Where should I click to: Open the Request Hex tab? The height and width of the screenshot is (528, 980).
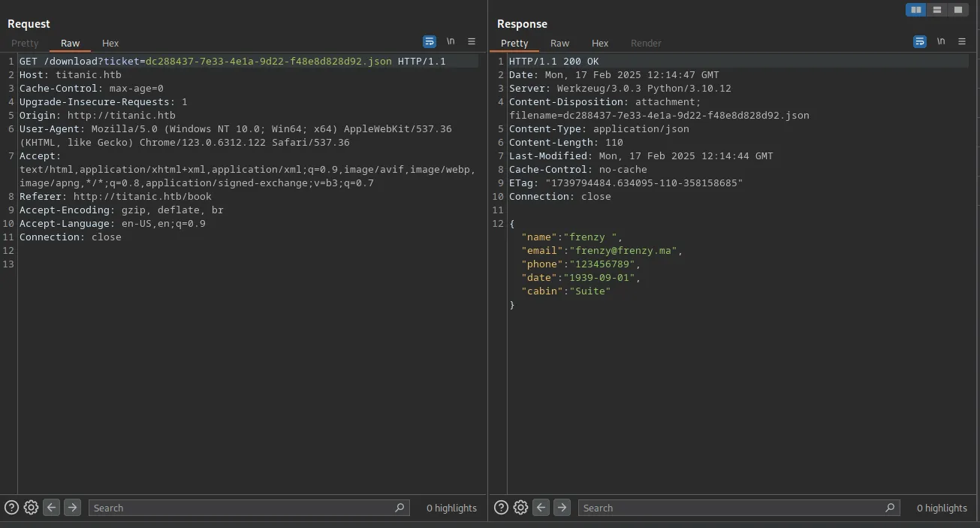110,43
